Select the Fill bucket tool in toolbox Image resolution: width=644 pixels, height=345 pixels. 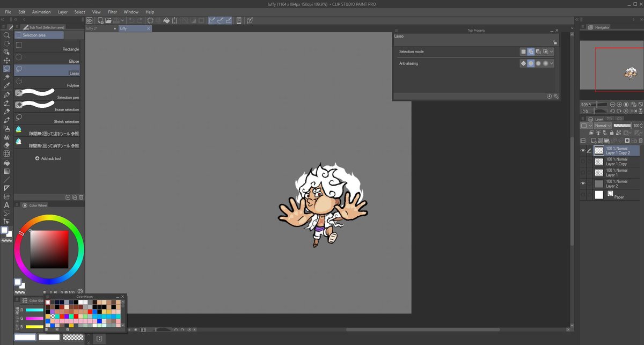click(x=7, y=163)
